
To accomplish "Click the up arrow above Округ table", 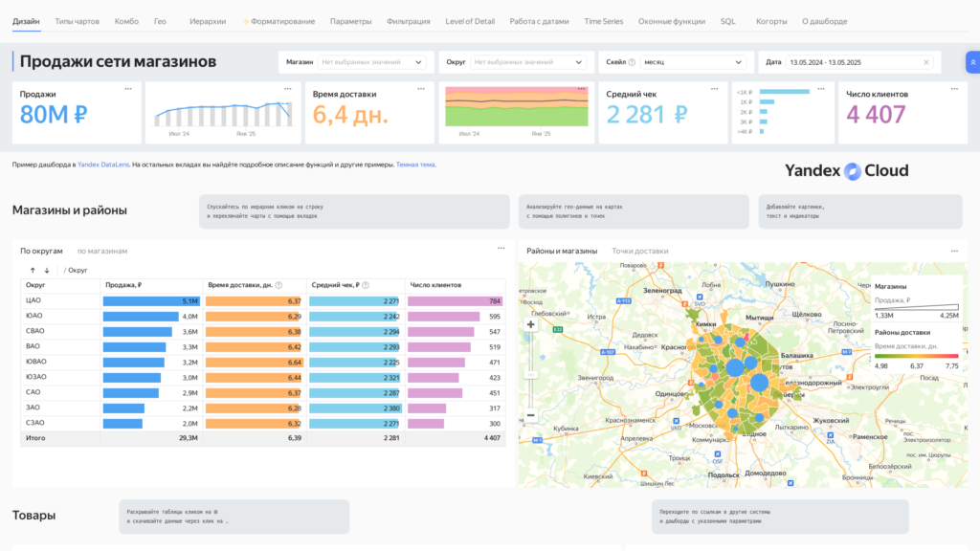I will point(32,271).
